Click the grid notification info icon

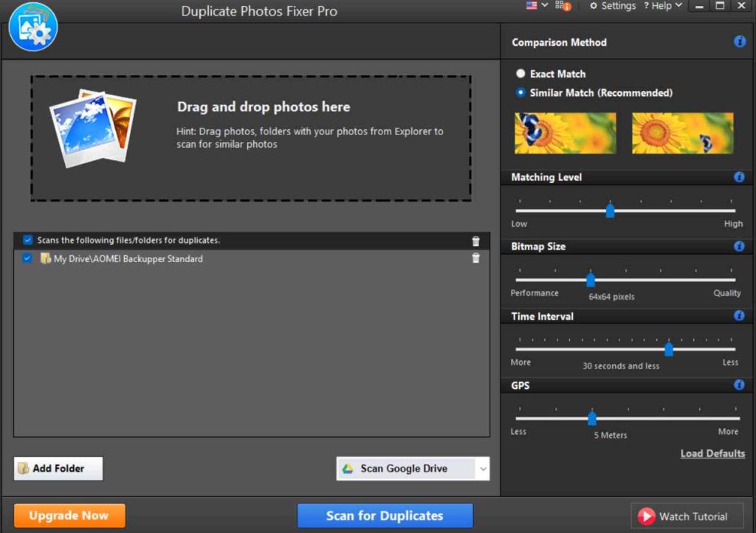tap(563, 6)
